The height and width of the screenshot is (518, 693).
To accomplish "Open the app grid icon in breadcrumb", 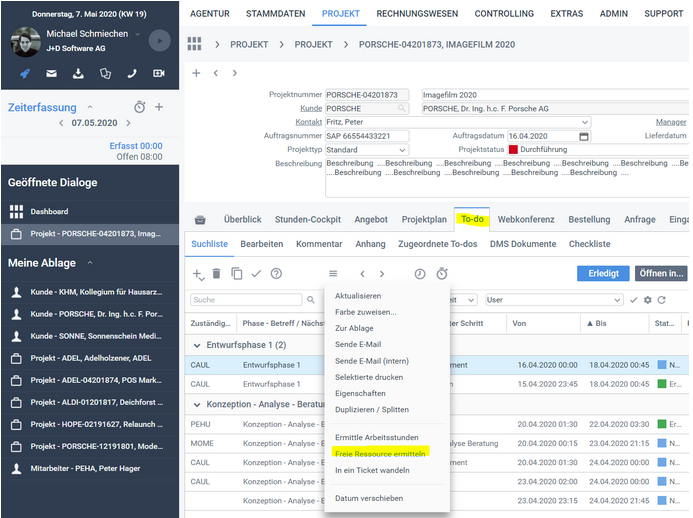I will pos(194,44).
